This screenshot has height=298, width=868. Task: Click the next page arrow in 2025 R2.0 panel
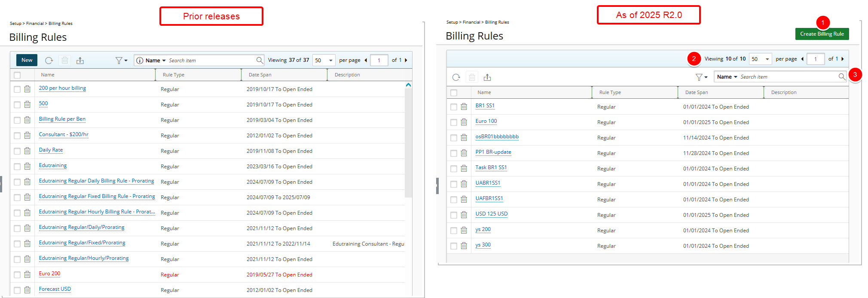pyautogui.click(x=843, y=59)
